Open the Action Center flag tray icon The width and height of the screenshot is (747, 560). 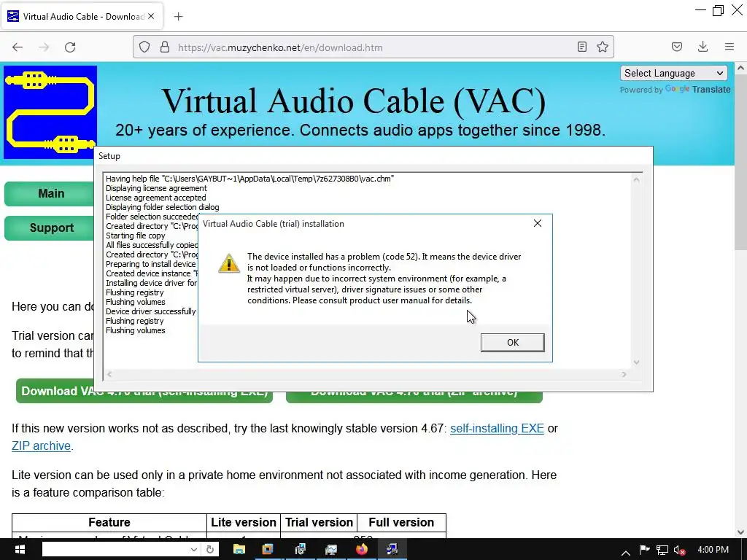click(x=644, y=550)
